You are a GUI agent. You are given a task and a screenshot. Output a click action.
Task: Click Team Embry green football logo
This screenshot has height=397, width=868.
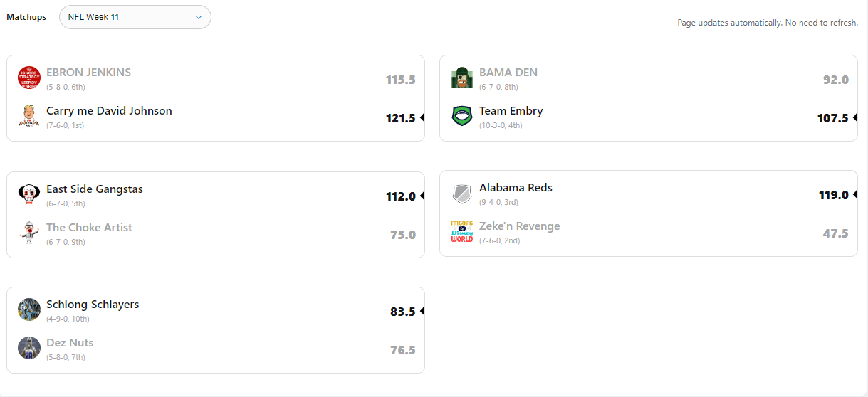tap(462, 116)
